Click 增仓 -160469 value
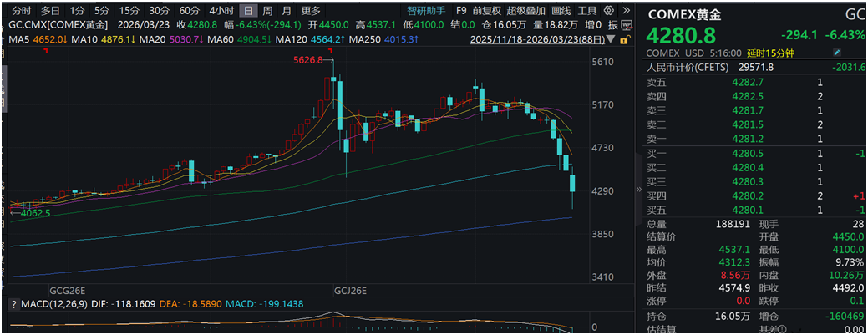Image resolution: width=868 pixels, height=335 pixels. pos(845,316)
